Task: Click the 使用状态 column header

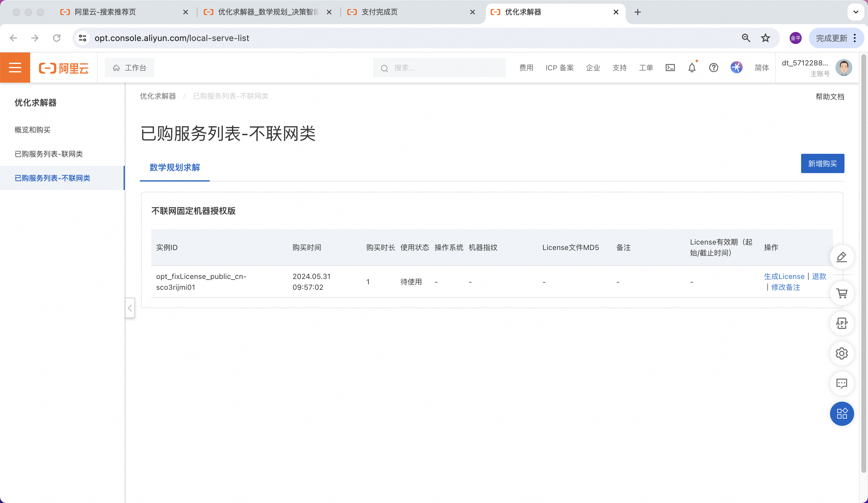Action: click(x=415, y=248)
